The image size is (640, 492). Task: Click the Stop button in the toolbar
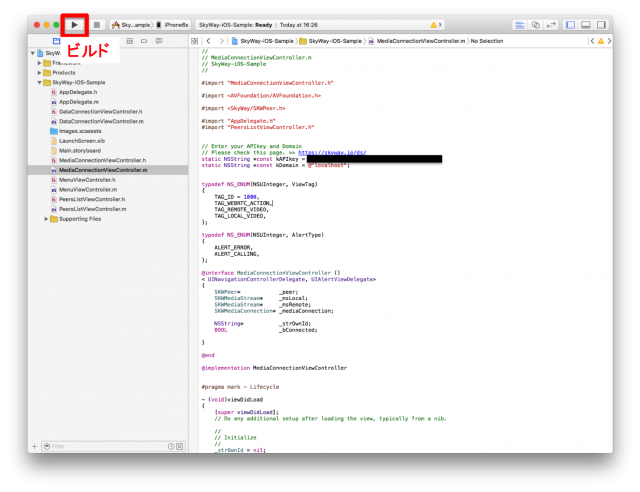[97, 23]
